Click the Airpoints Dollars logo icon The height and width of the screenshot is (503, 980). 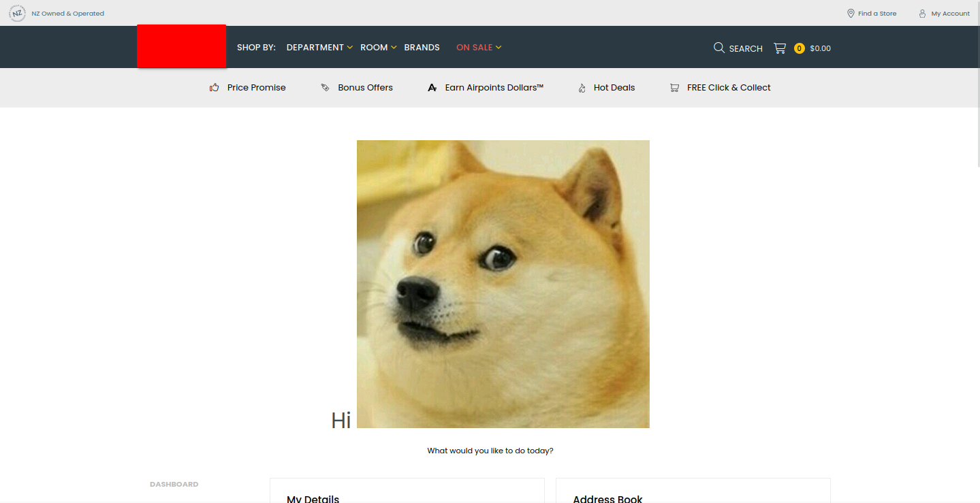pos(432,88)
